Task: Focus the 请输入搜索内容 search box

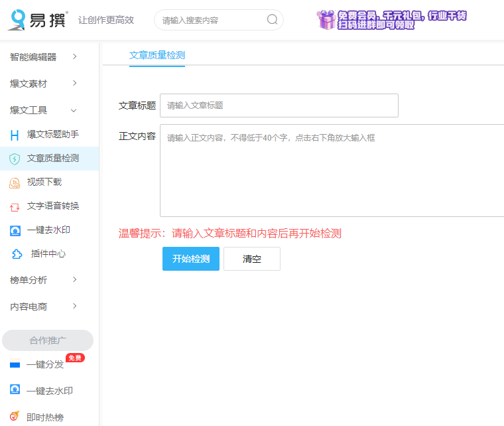Action: (x=219, y=20)
